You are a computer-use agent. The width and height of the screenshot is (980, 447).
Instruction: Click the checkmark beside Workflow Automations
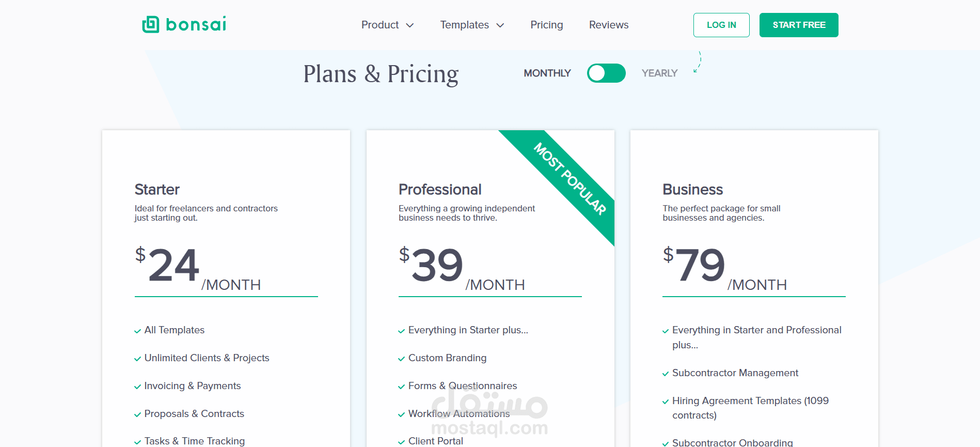(x=401, y=415)
